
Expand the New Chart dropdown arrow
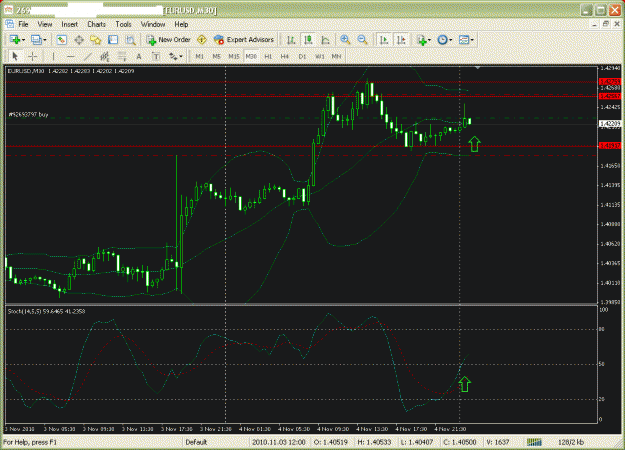(24, 40)
